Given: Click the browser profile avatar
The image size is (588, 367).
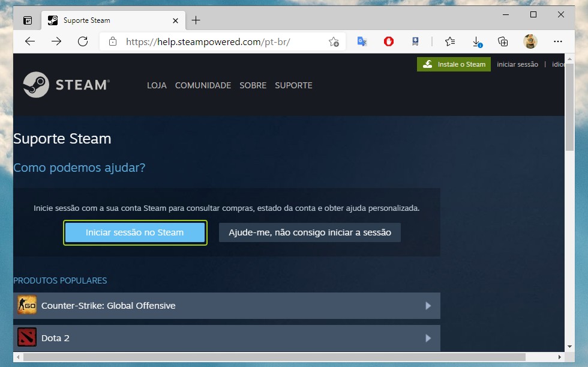Looking at the screenshot, I should (530, 41).
